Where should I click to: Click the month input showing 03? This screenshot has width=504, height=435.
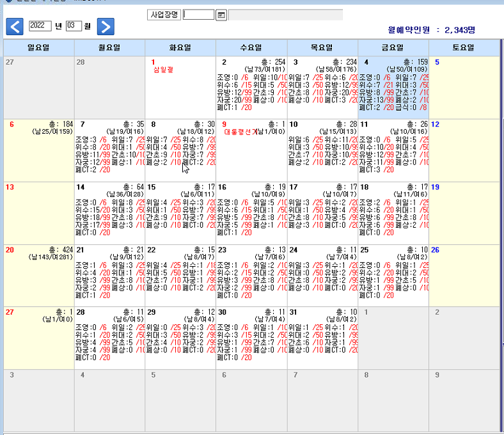pyautogui.click(x=74, y=26)
